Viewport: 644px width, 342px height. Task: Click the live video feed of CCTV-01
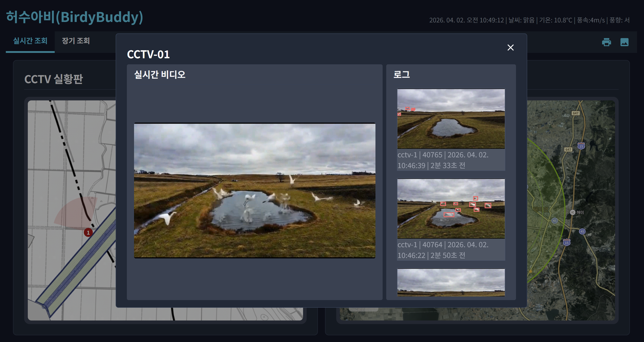tap(254, 190)
